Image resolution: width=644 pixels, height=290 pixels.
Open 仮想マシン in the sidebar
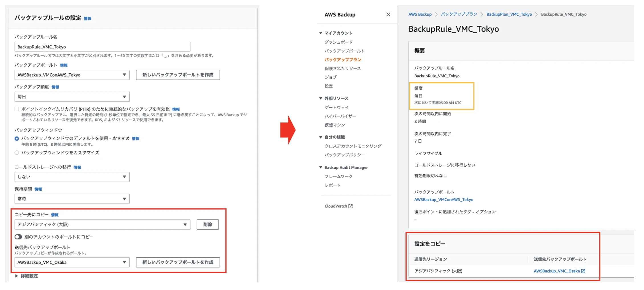tap(335, 125)
